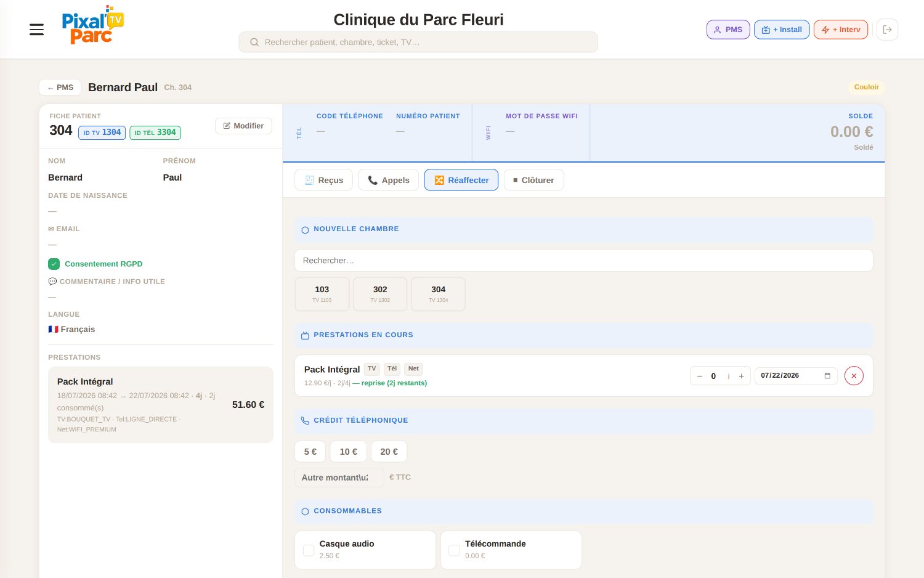This screenshot has width=924, height=578.
Task: Toggle Consentement RGPD checkbox
Action: coord(54,264)
